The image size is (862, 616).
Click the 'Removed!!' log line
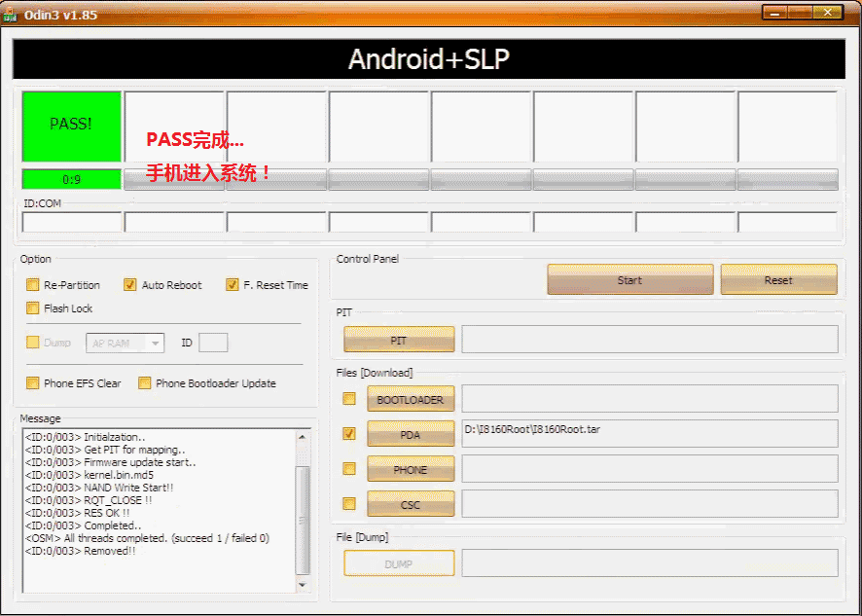80,551
